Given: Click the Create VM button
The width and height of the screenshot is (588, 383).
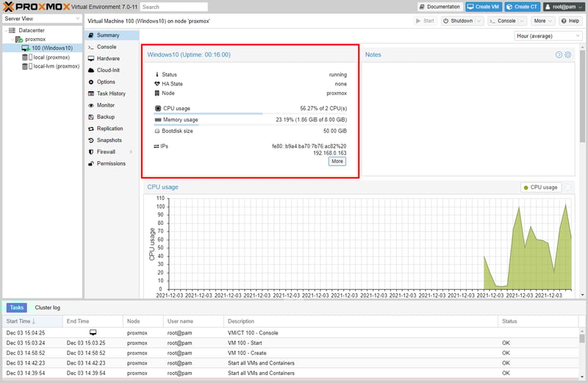Looking at the screenshot, I should 481,7.
